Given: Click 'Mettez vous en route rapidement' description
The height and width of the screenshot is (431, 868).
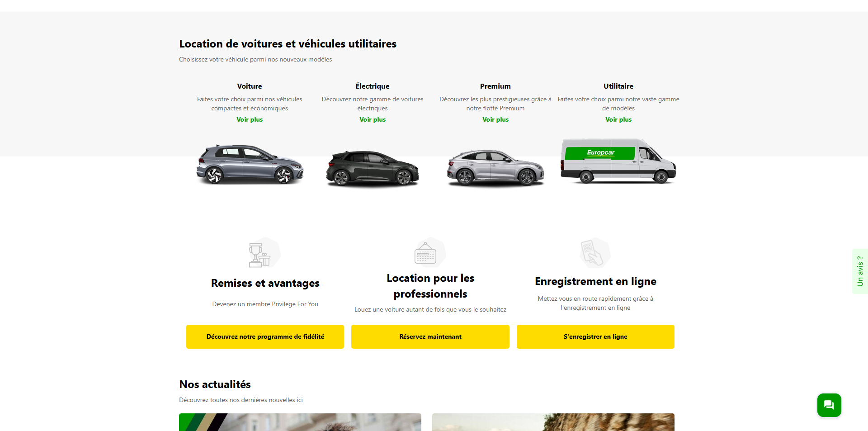Looking at the screenshot, I should tap(595, 303).
